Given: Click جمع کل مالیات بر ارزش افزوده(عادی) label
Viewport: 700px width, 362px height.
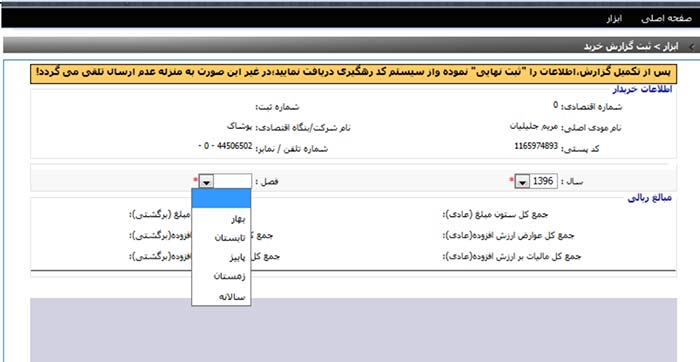Looking at the screenshot, I should tap(512, 257).
